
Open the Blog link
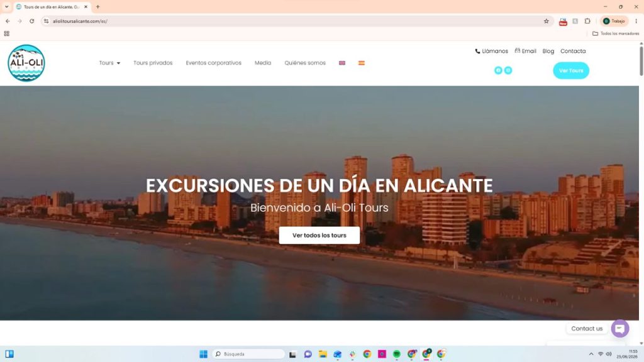click(x=548, y=52)
